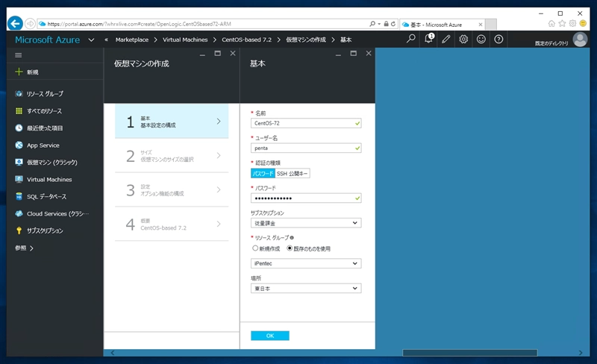Image resolution: width=597 pixels, height=364 pixels.
Task: Click the scrollbar right arrow
Action: coord(581,353)
